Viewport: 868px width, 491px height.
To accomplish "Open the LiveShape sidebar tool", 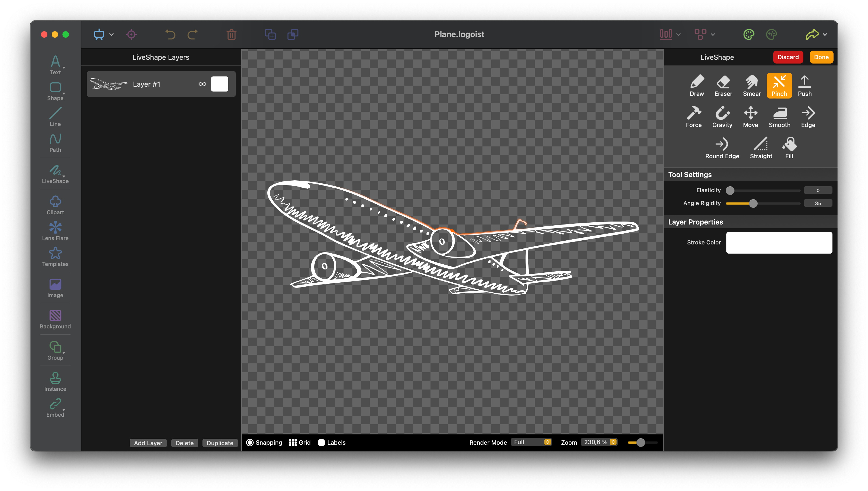I will coord(55,174).
